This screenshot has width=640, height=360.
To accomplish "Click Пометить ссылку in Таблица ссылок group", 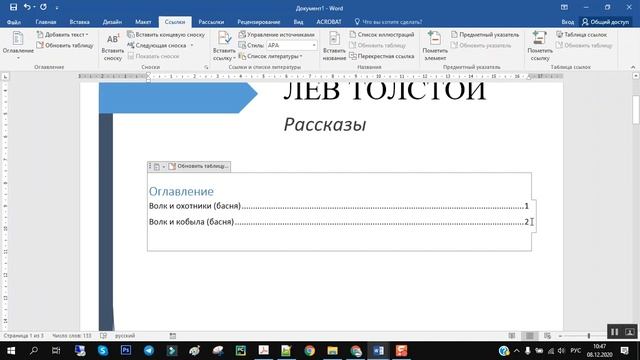I will tap(540, 46).
